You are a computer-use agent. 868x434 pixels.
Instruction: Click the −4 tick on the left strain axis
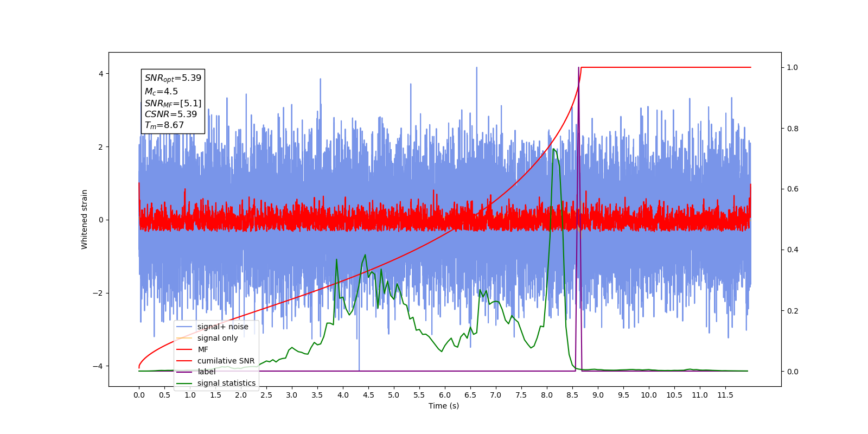[x=98, y=366]
